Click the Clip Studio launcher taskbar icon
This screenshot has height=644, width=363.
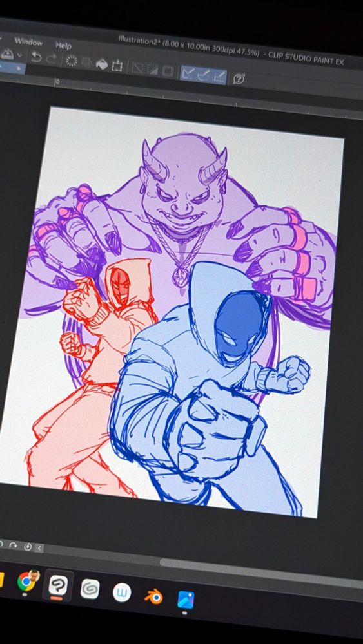coord(90,589)
